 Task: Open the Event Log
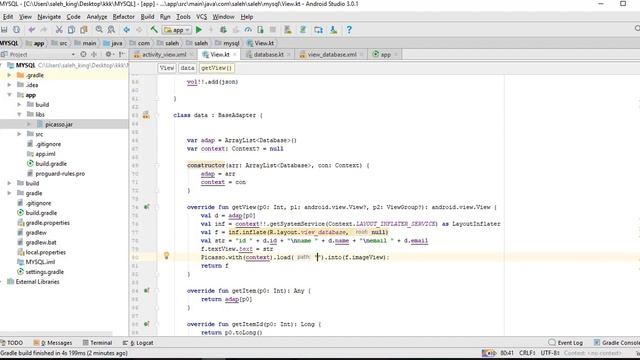click(x=566, y=343)
